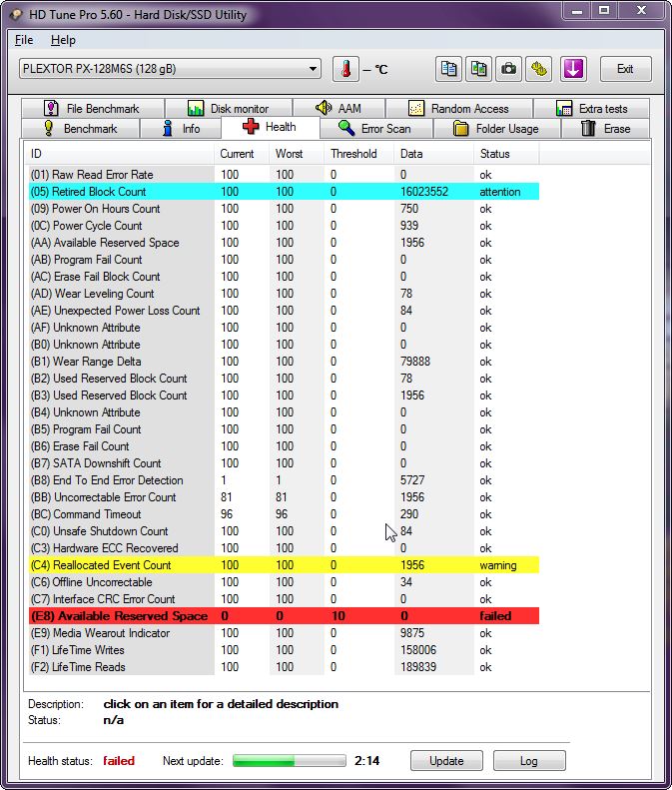The image size is (672, 790).
Task: Click the Threshold column header
Action: point(358,154)
